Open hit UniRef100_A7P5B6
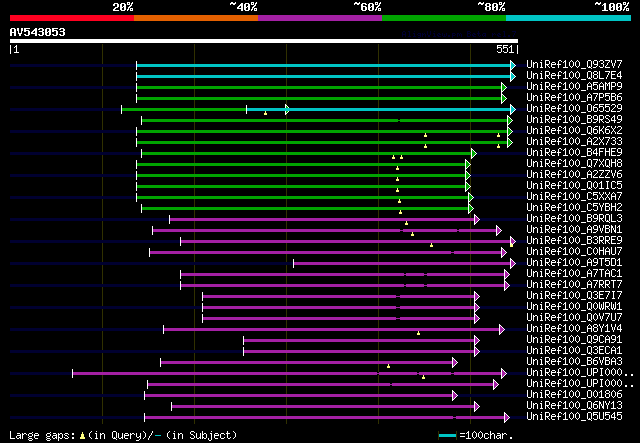 574,98
